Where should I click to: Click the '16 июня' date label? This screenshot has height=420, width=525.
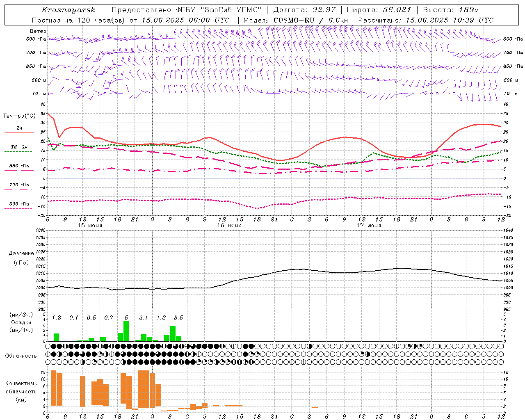click(229, 226)
